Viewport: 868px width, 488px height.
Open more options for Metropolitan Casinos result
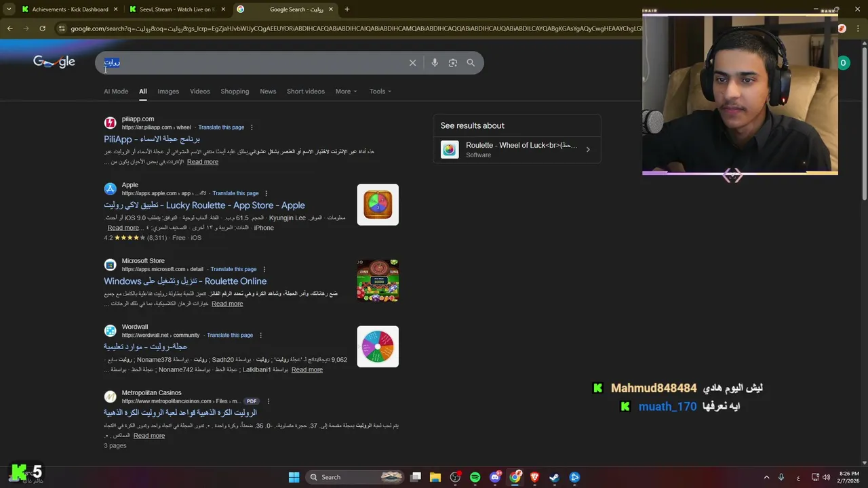tap(269, 401)
